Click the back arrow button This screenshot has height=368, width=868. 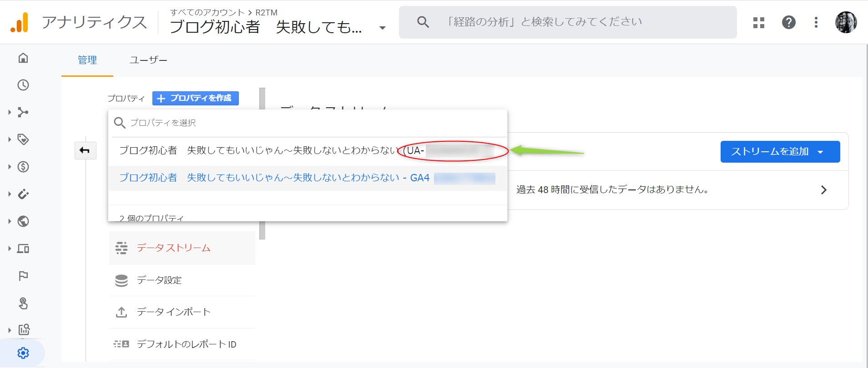[85, 150]
